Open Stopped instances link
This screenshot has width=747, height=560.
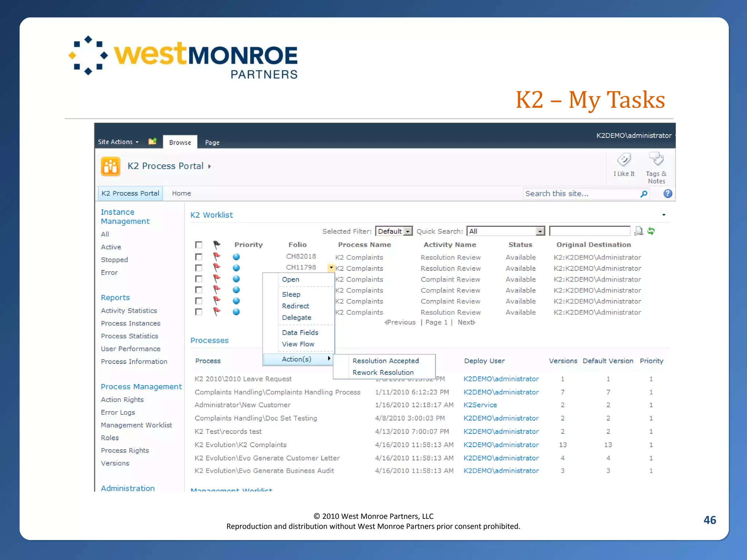click(114, 260)
